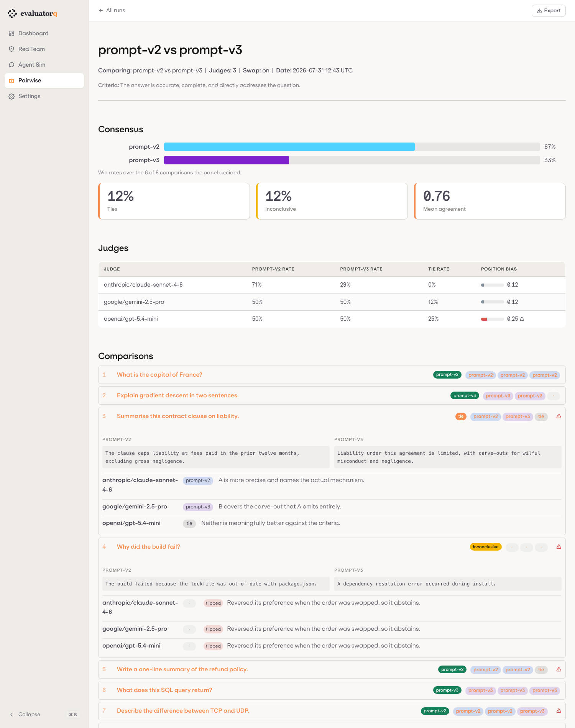Click the warning triangle on the TCP and UDP row
Screen dimensions: 575x728
559,711
